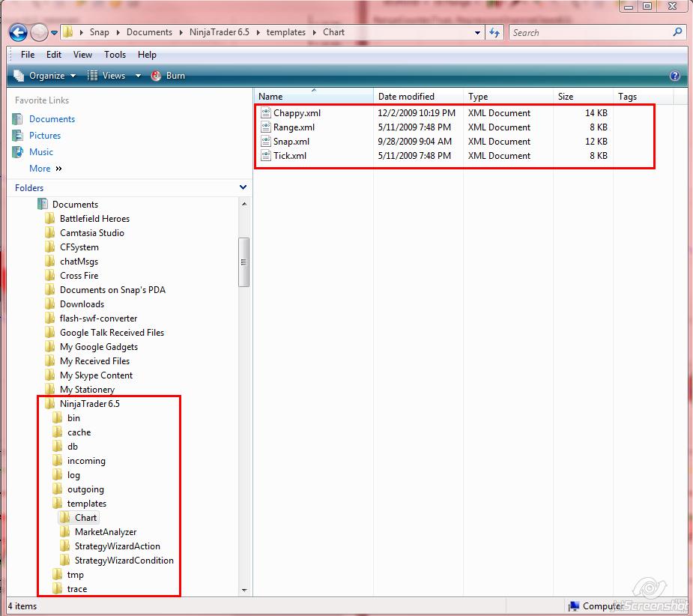Screen dimensions: 693x616
Task: Select StrategyWizardAction folder icon
Action: pyautogui.click(x=65, y=546)
